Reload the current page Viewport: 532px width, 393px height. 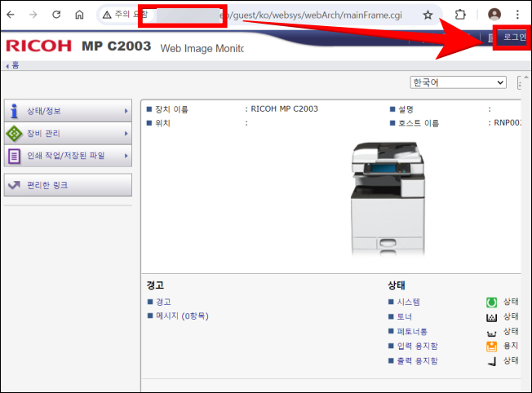click(x=56, y=15)
